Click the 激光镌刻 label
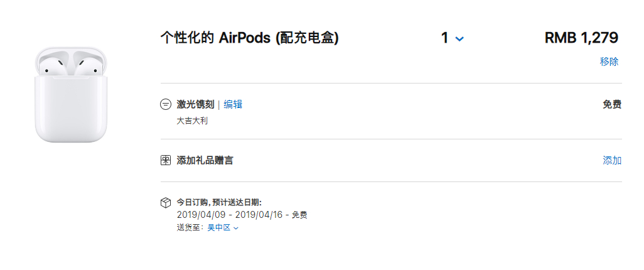Viewport: 644px width, 270px height. (x=195, y=104)
